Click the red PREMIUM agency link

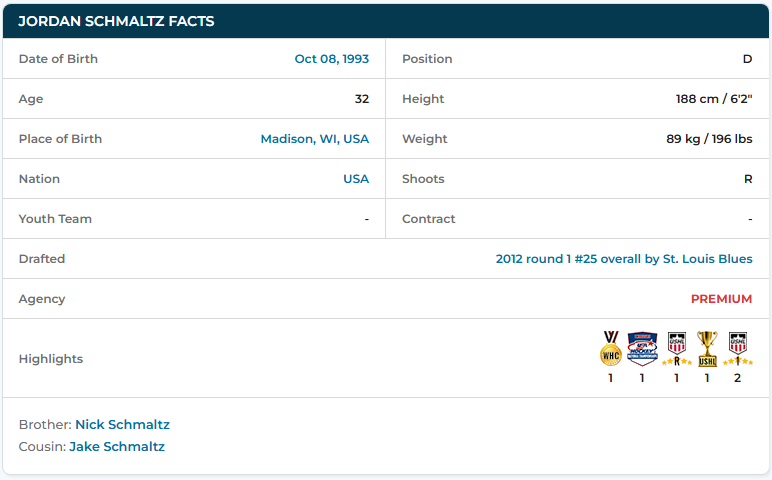pyautogui.click(x=721, y=299)
